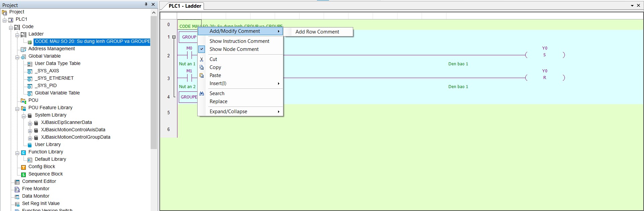Click Add Row Comment submenu entry
Viewport: 644px width, 211px height.
coord(317,32)
